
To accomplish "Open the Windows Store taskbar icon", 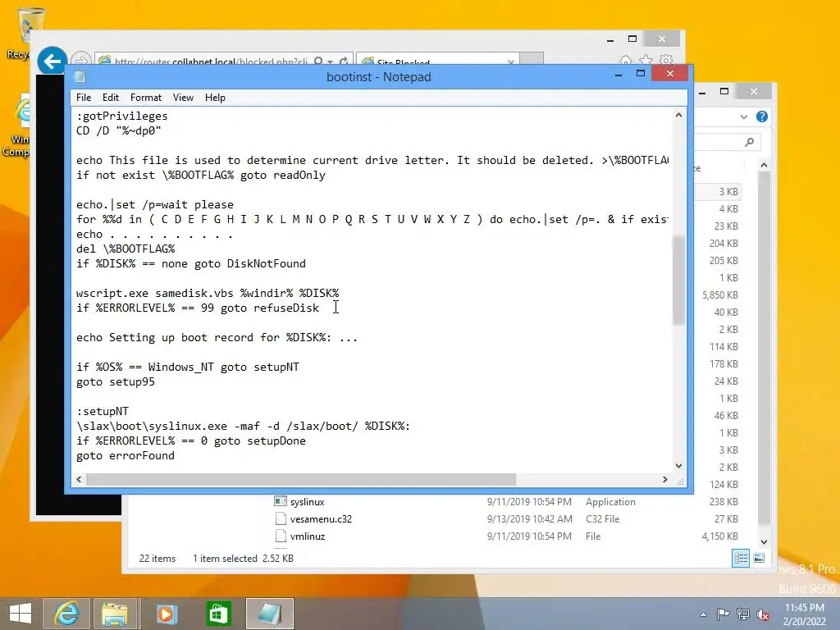I will [x=218, y=614].
